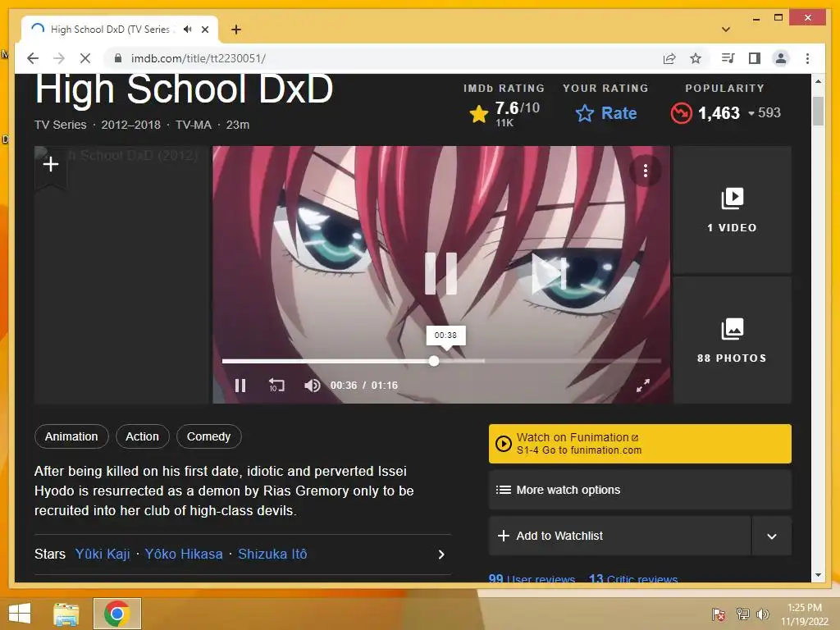Rewind the video 10 seconds

coord(276,386)
